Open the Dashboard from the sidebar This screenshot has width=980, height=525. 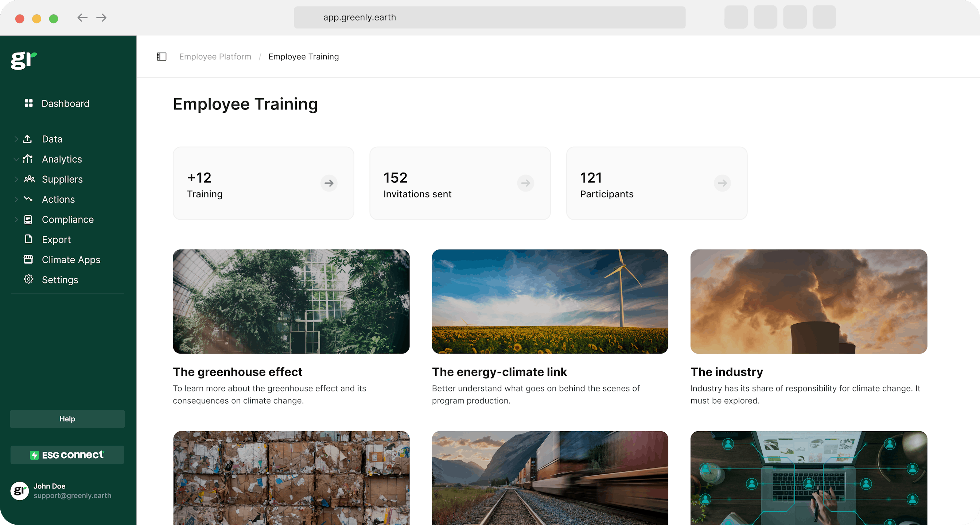[65, 103]
